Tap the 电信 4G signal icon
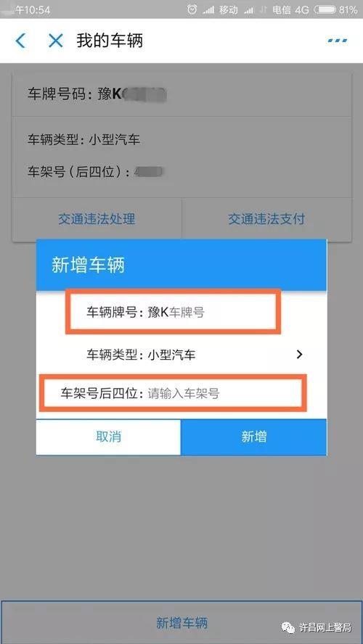This screenshot has height=644, width=363. 250,10
